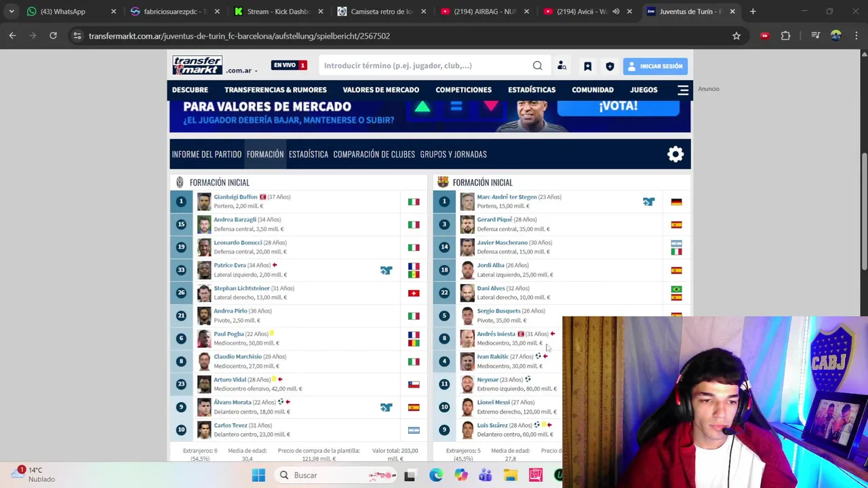
Task: Open Microsoft Edge from taskbar
Action: tap(435, 475)
